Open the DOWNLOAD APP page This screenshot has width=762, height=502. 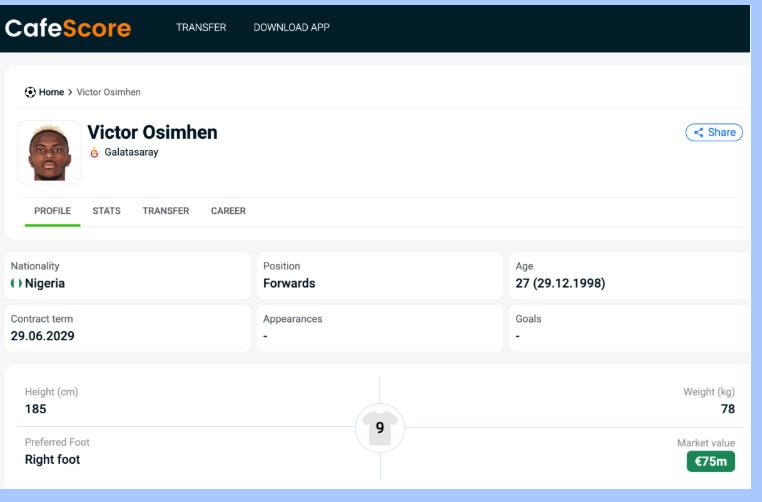coord(291,27)
